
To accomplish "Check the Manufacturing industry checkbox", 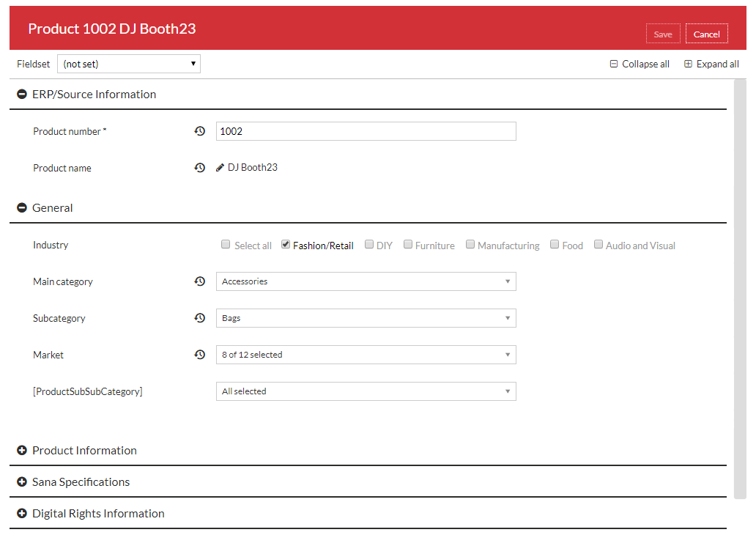I will (x=470, y=244).
